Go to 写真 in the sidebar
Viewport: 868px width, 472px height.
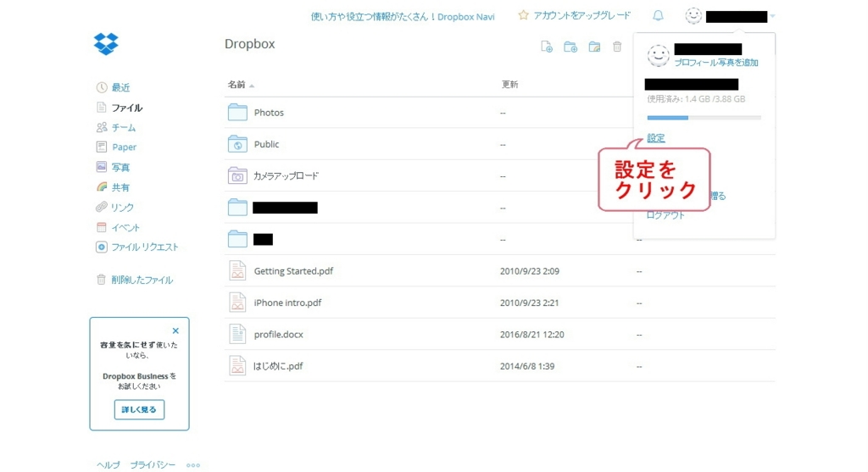point(120,167)
